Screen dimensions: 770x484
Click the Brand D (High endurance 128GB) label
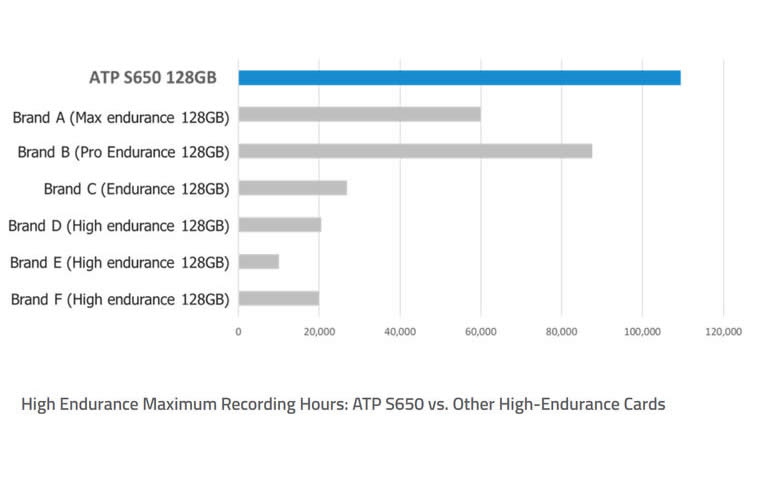coord(118,226)
